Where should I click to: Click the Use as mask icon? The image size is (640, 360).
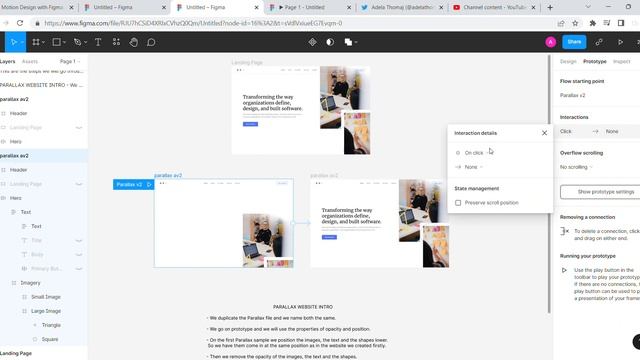coord(330,42)
